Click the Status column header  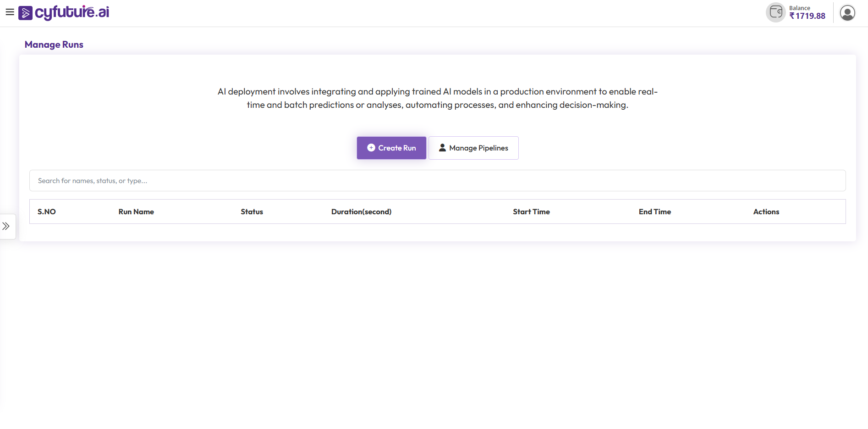[252, 212]
